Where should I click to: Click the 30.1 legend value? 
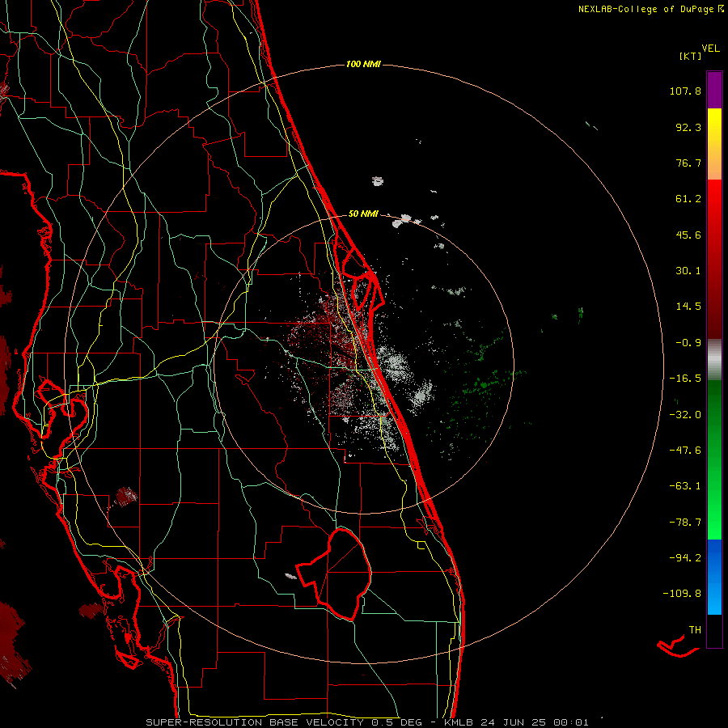688,271
